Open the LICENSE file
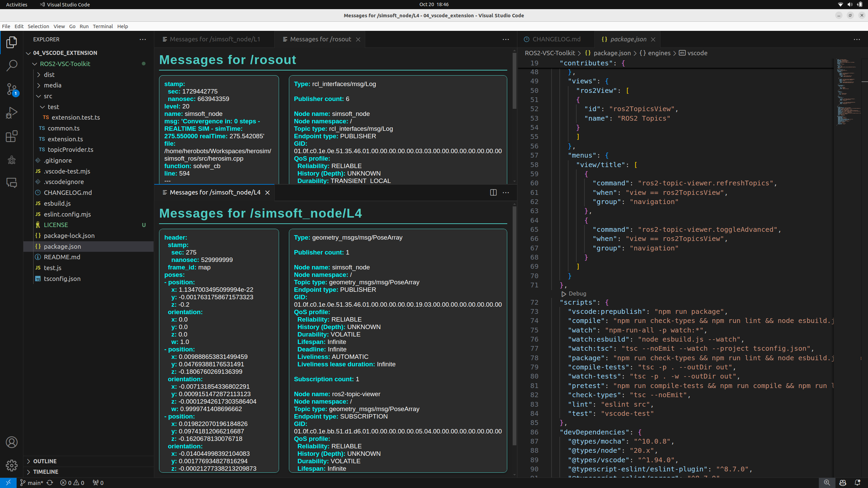 click(56, 225)
